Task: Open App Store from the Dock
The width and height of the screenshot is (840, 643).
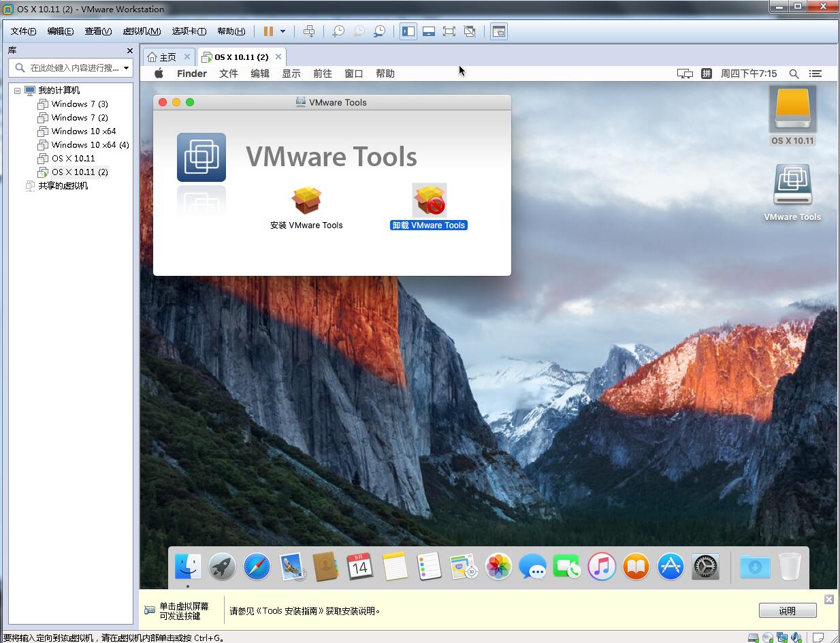Action: [671, 566]
